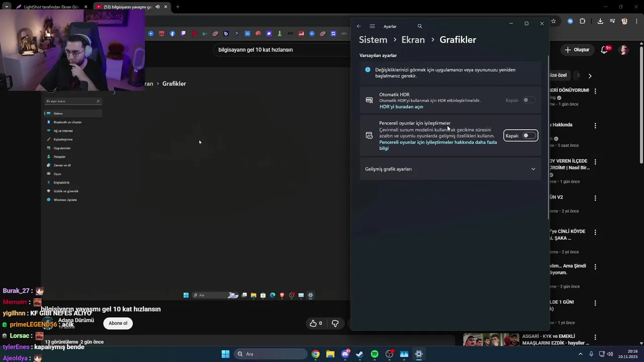Click the YouTube search field
The height and width of the screenshot is (362, 644).
coord(282,50)
